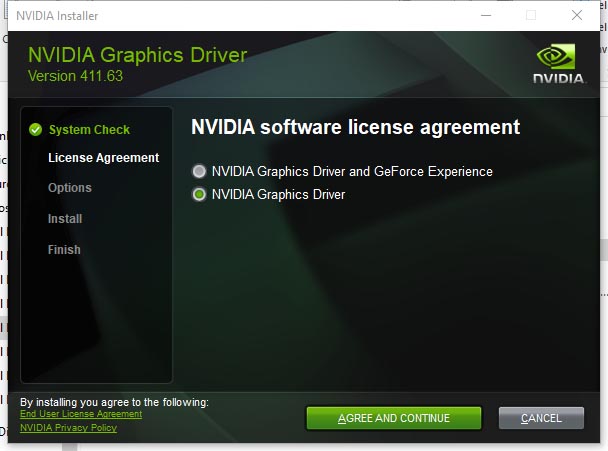Screen dimensions: 608x451
Task: Click the green System Check checkmark icon
Action: click(x=35, y=130)
